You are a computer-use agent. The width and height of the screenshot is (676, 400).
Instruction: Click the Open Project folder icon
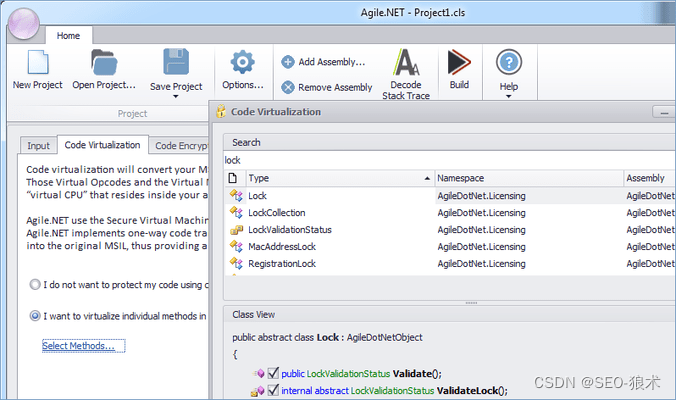coord(104,62)
